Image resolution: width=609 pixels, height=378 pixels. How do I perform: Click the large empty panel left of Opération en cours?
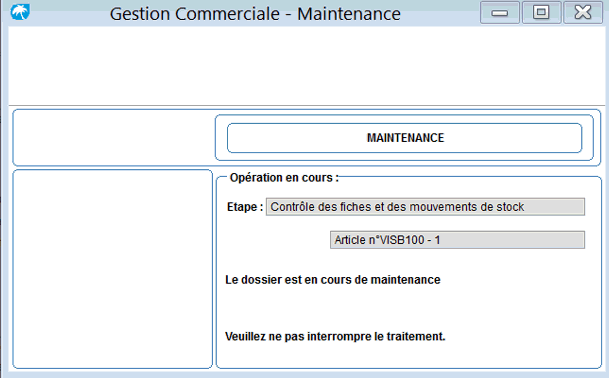click(113, 269)
